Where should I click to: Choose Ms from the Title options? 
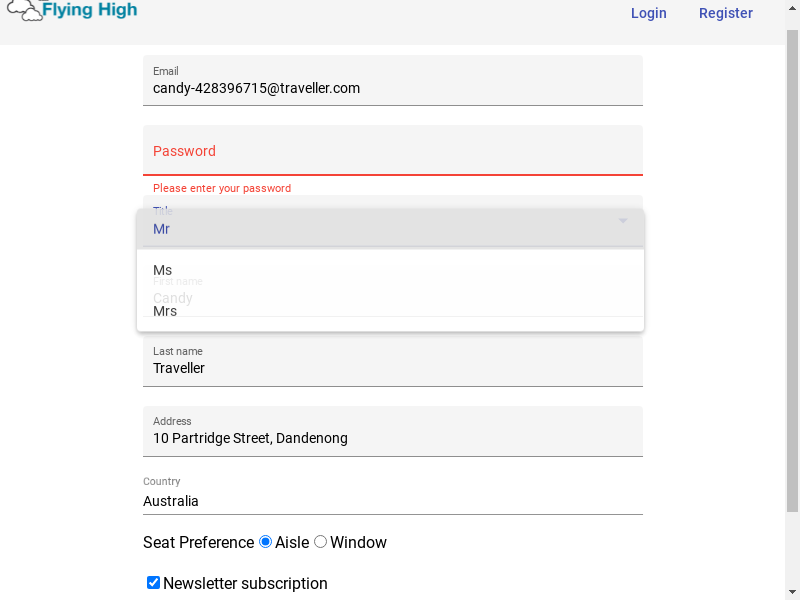click(390, 270)
